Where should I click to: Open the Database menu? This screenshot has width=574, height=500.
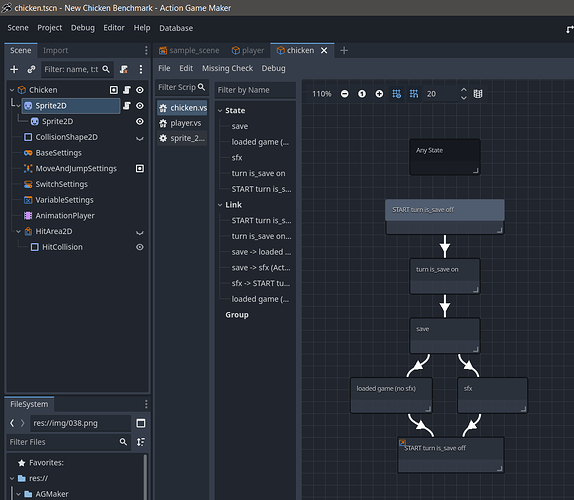tap(176, 28)
